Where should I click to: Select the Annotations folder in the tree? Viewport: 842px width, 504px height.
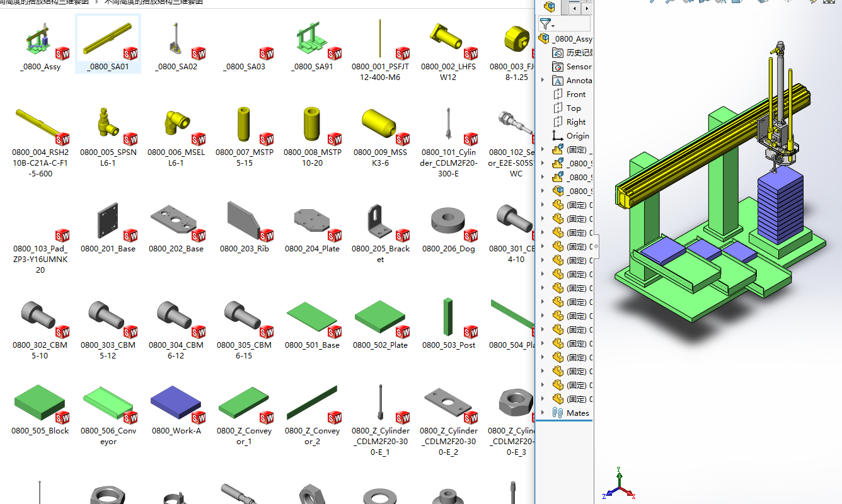(x=572, y=80)
